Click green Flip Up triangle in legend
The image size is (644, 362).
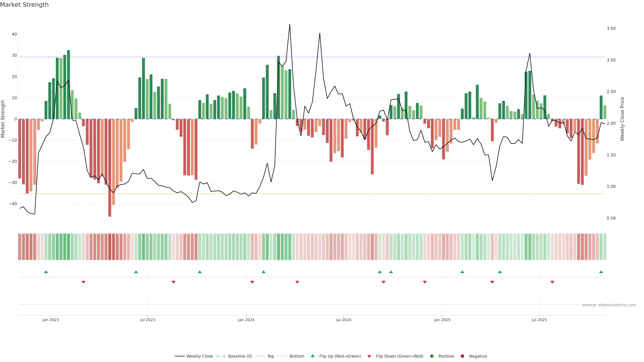click(x=312, y=356)
